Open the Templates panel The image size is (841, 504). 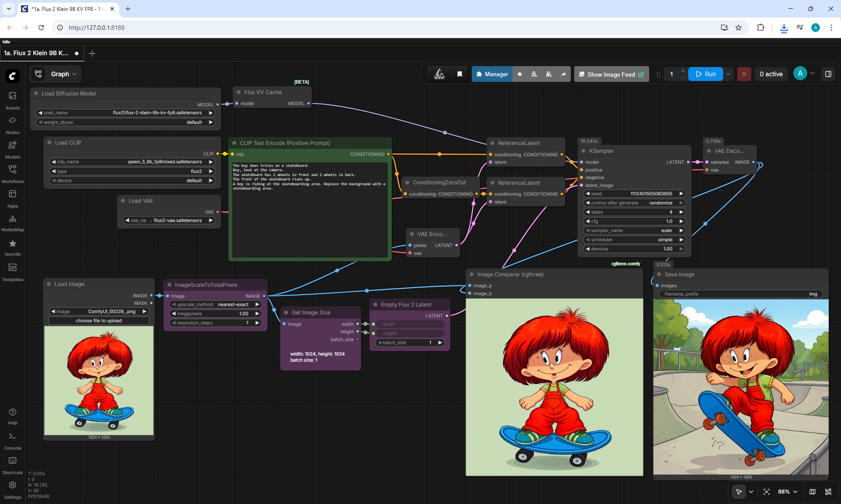point(12,272)
